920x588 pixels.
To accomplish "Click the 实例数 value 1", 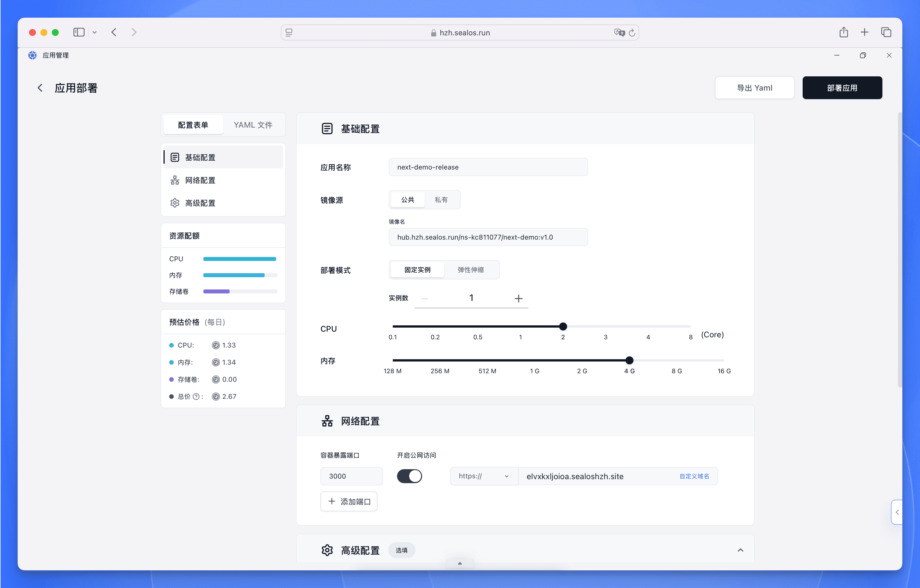I will 471,298.
